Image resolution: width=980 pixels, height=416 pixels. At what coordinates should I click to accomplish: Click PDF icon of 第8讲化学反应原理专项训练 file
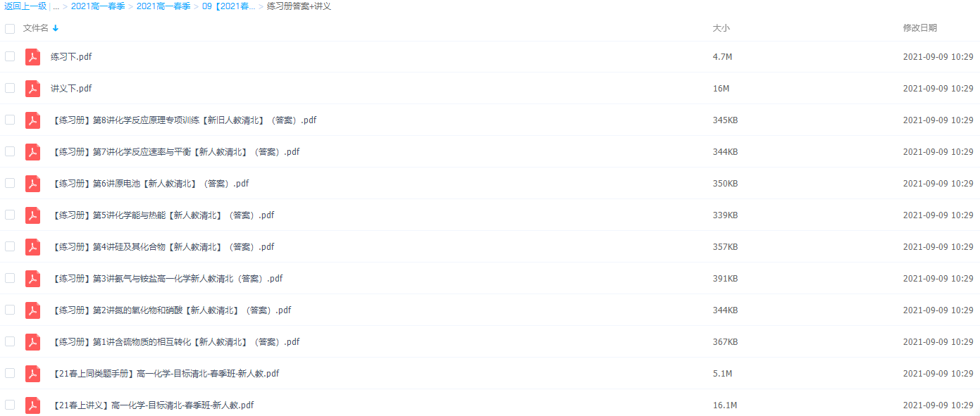point(33,120)
